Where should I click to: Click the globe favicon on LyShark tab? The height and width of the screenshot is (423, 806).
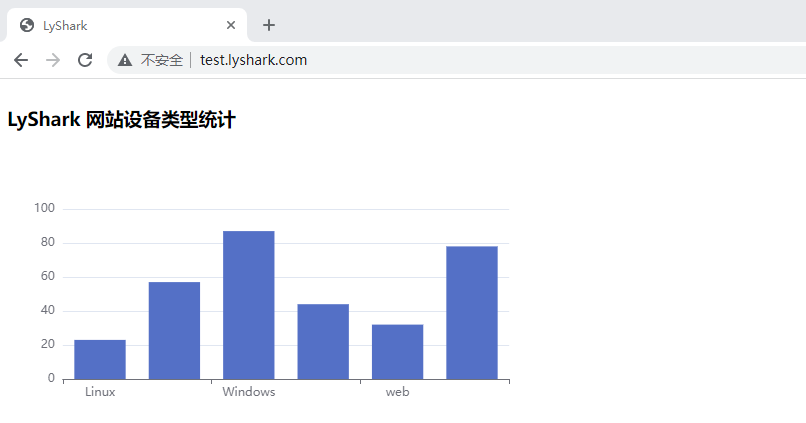[x=27, y=25]
